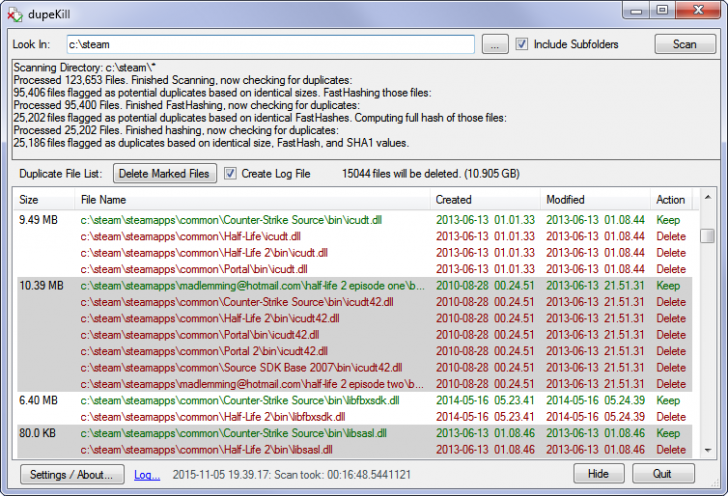728x496 pixels.
Task: Open the Log... link
Action: click(x=147, y=475)
